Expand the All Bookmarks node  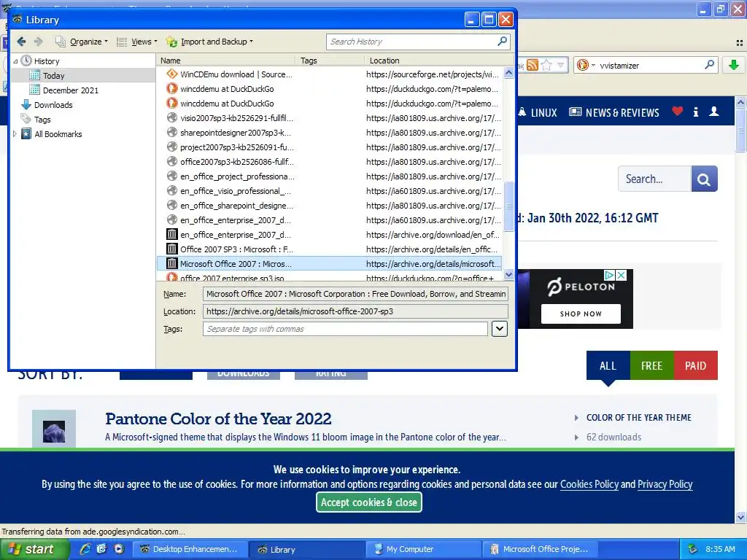pyautogui.click(x=15, y=134)
